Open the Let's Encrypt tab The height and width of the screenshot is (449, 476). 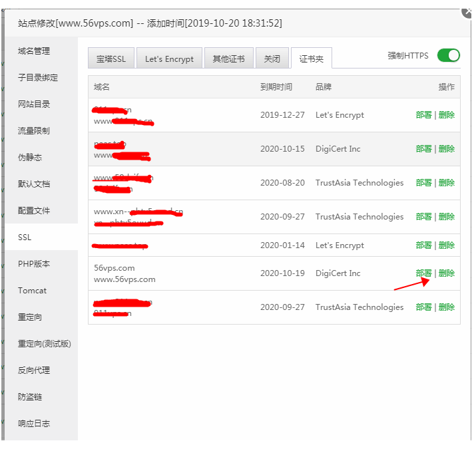click(x=169, y=59)
